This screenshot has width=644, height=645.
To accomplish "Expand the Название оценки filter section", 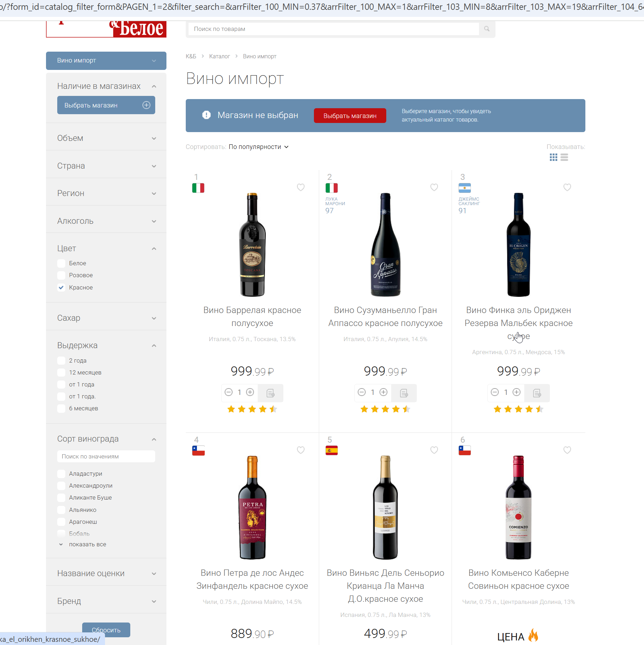I will click(106, 573).
